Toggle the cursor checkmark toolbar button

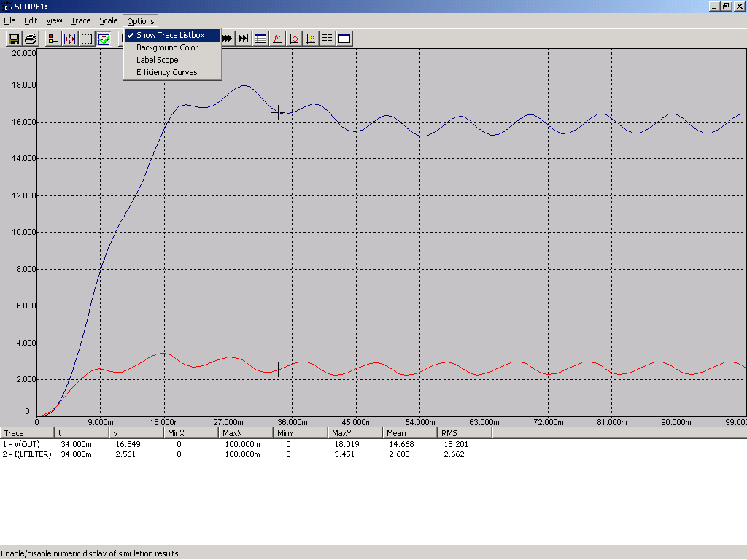(104, 39)
